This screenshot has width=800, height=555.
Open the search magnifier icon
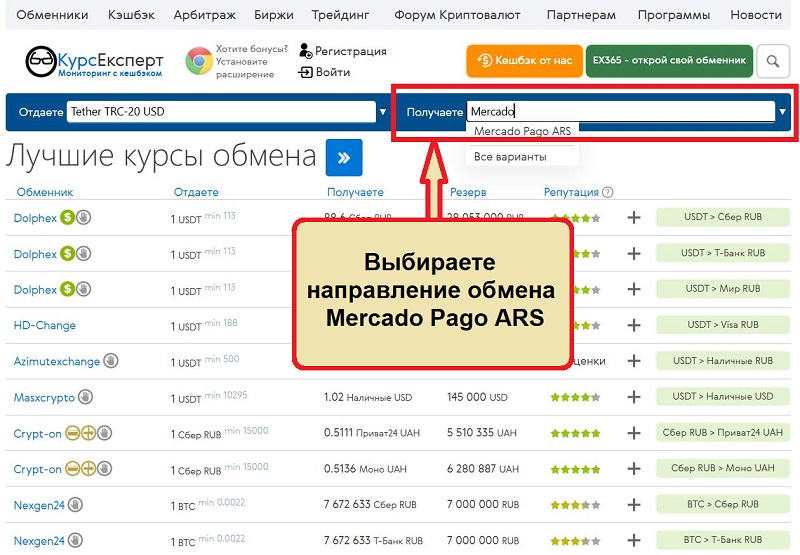pyautogui.click(x=773, y=61)
